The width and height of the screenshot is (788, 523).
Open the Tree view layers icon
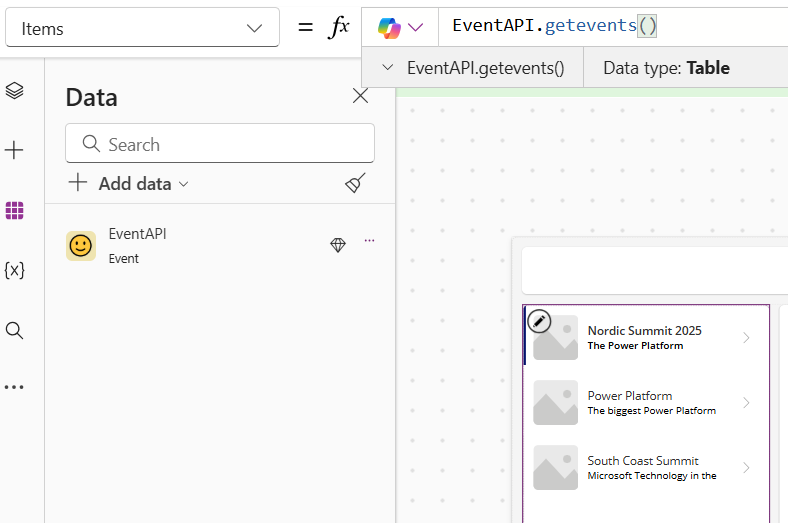click(14, 90)
